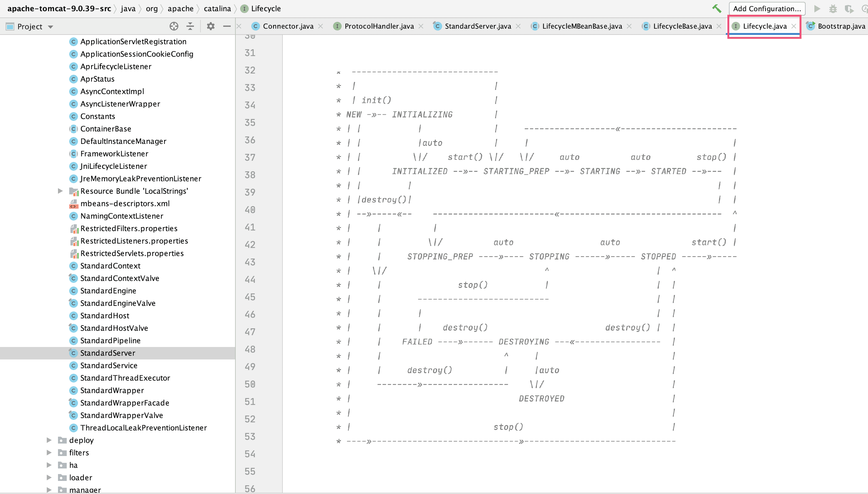Select StandardContext class in project tree
The width and height of the screenshot is (868, 494).
[110, 266]
